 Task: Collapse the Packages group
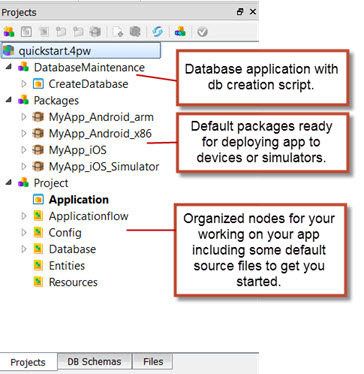tap(9, 100)
